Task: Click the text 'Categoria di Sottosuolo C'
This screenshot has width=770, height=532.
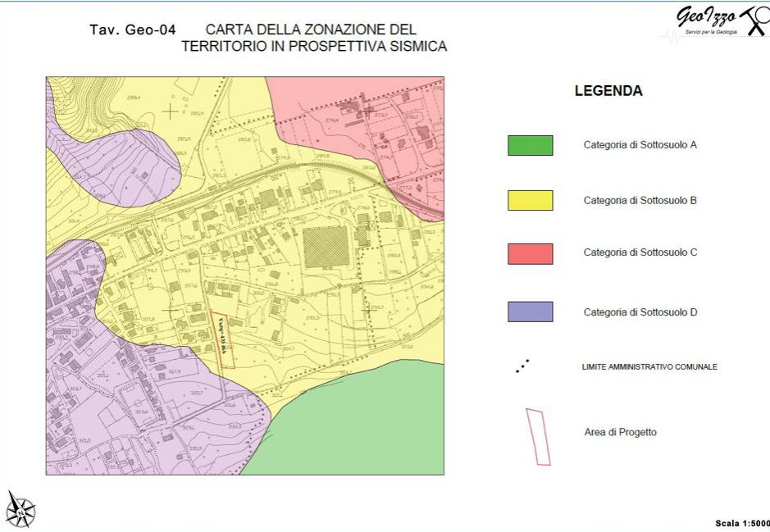Action: pyautogui.click(x=640, y=252)
